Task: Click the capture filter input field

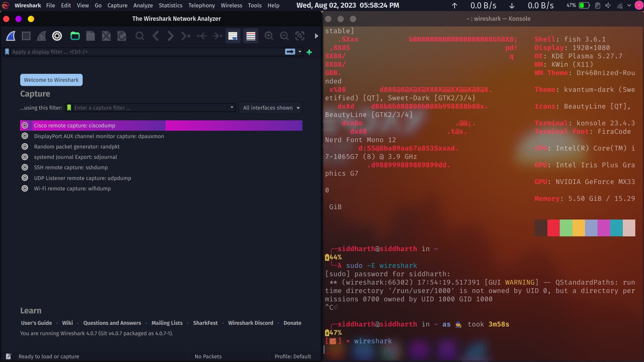Action: click(x=151, y=108)
